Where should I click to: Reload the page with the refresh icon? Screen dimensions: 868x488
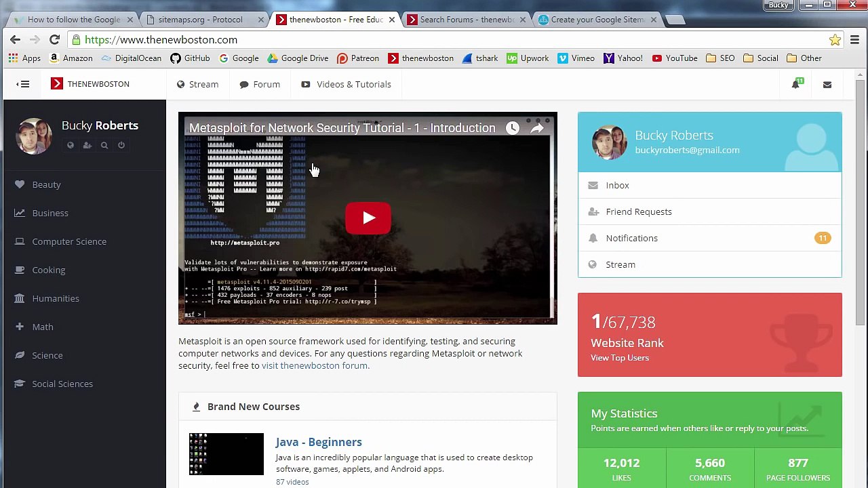(x=54, y=40)
